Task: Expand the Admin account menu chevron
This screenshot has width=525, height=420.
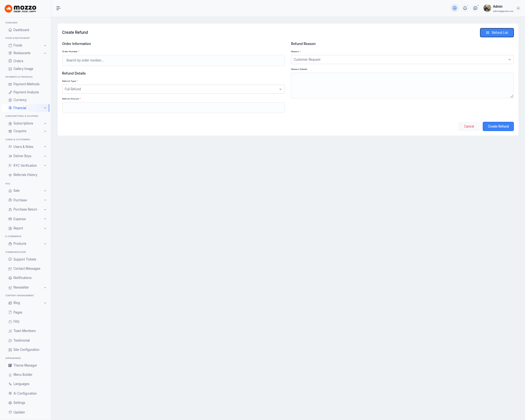Action: pos(518,8)
